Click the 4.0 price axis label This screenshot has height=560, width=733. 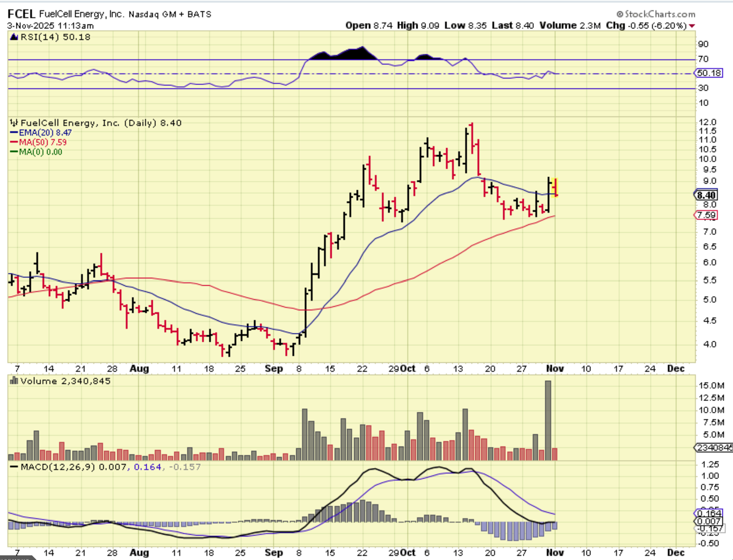pyautogui.click(x=709, y=344)
